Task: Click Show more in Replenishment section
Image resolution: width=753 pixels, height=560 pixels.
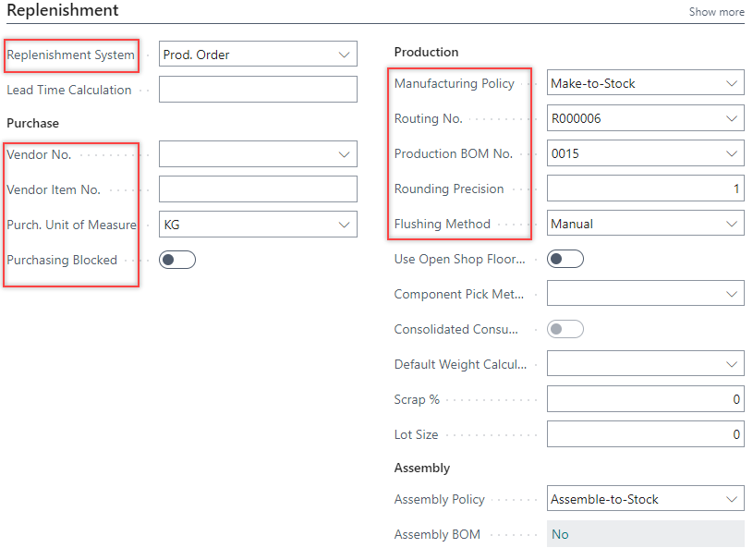Action: point(716,12)
